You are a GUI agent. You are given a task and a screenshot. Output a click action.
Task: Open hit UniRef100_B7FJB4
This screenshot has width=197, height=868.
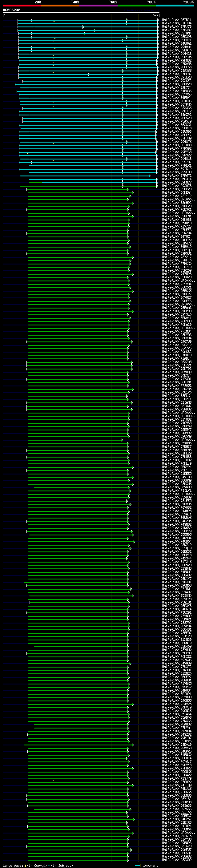[x=177, y=23]
